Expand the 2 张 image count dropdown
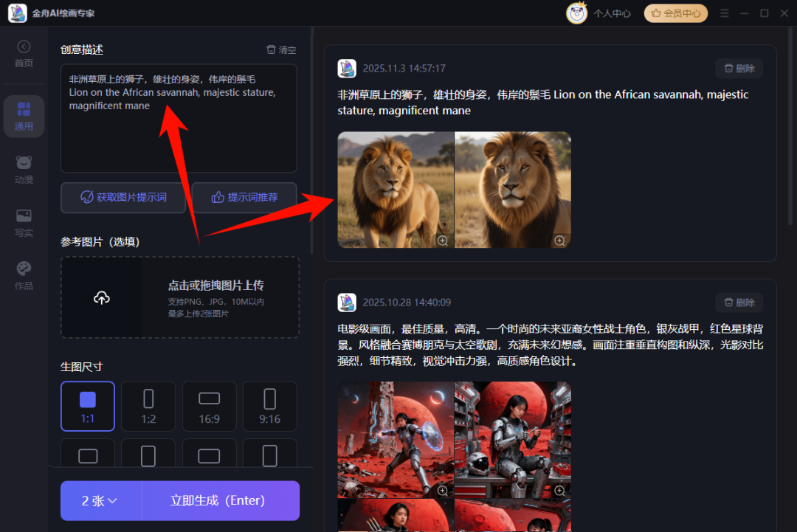Viewport: 797px width, 532px height. pyautogui.click(x=100, y=500)
